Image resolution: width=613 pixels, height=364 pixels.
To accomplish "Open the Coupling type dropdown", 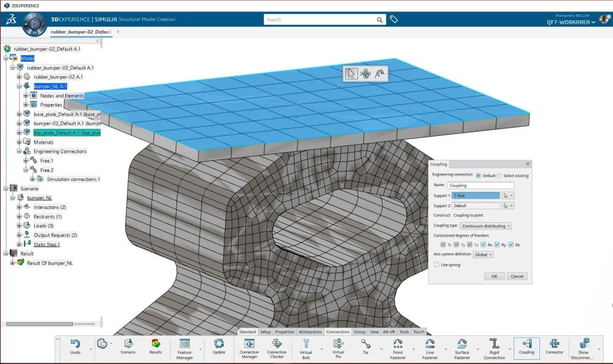I will tap(485, 226).
